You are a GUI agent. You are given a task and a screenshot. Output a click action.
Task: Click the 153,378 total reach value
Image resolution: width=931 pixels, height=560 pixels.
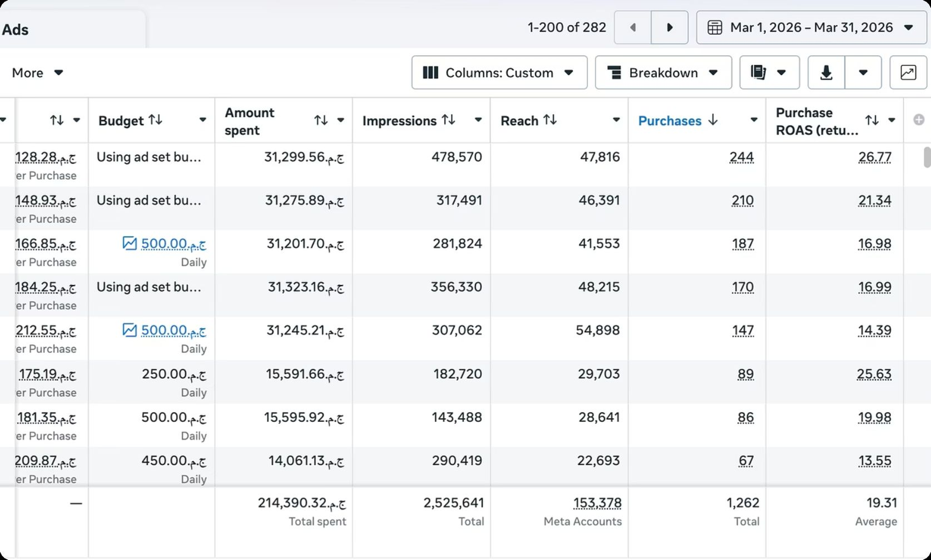coord(597,503)
